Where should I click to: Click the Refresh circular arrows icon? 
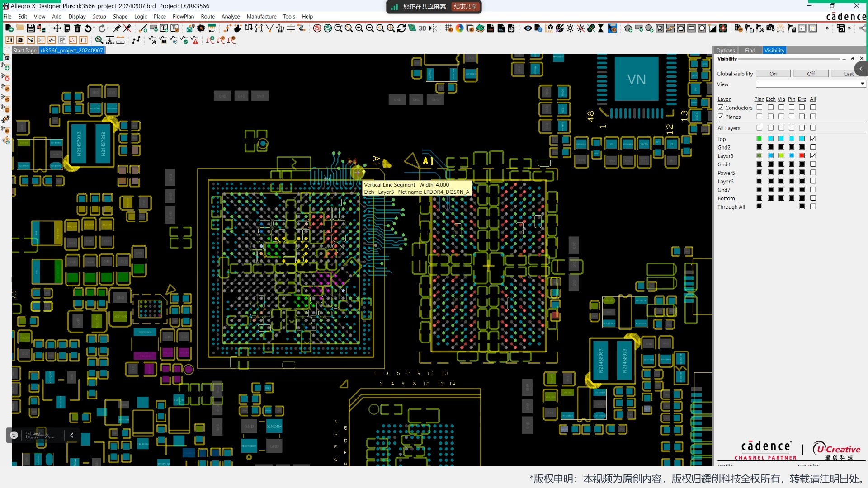(x=401, y=28)
